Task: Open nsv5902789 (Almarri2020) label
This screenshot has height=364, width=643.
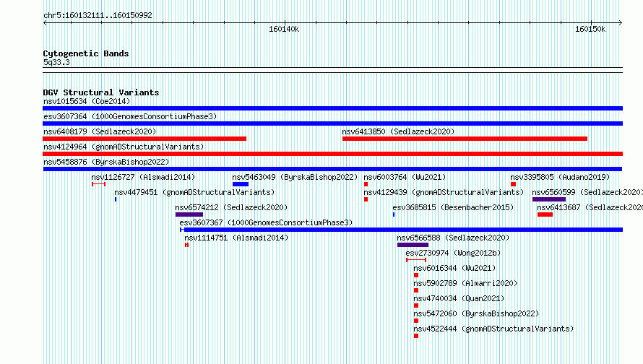Action: point(465,283)
